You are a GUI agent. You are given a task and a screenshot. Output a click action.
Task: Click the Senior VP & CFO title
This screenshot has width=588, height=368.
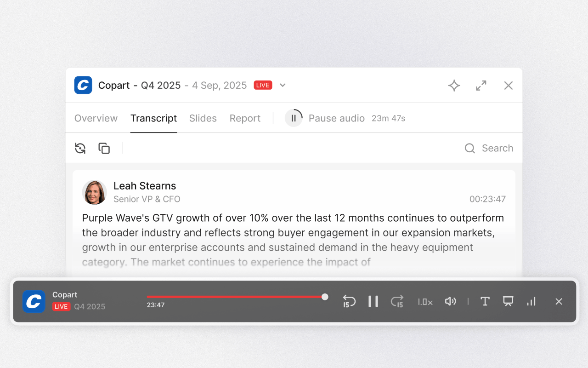point(147,199)
